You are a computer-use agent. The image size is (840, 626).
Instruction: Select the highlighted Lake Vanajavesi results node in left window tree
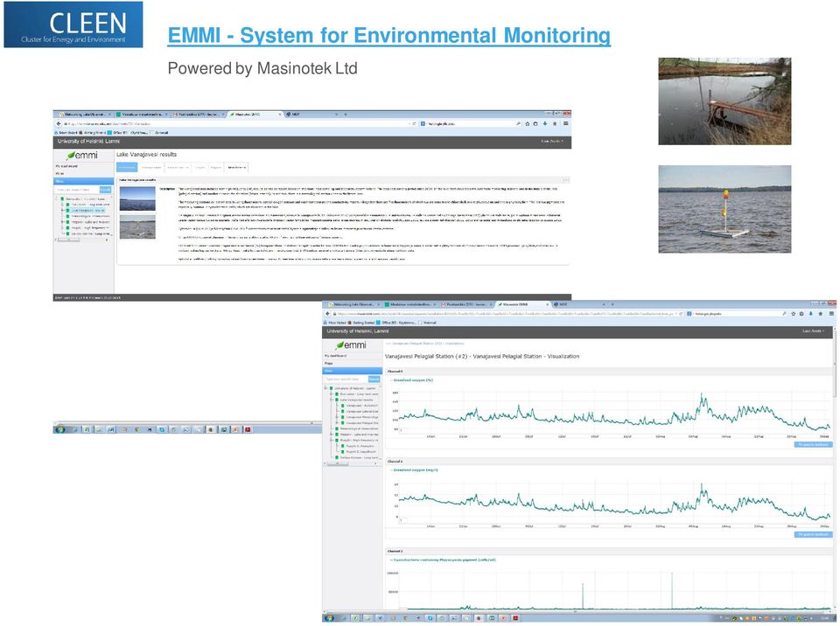point(87,211)
